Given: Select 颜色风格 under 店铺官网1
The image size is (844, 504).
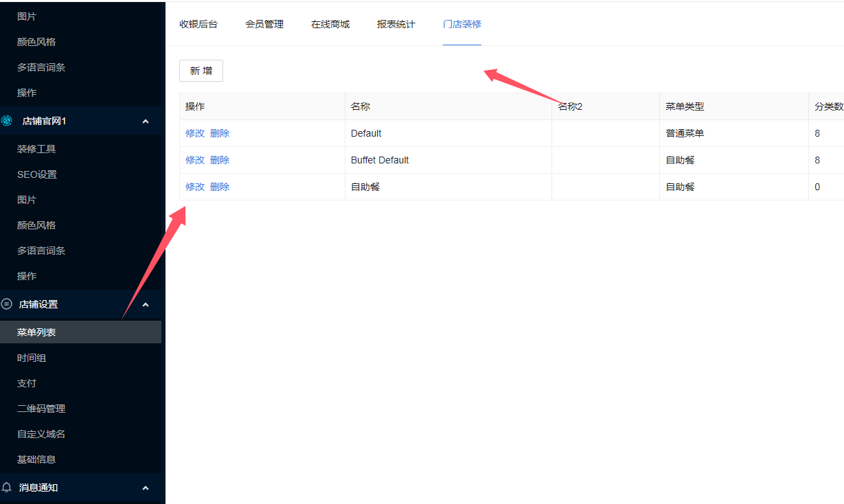Looking at the screenshot, I should [36, 225].
